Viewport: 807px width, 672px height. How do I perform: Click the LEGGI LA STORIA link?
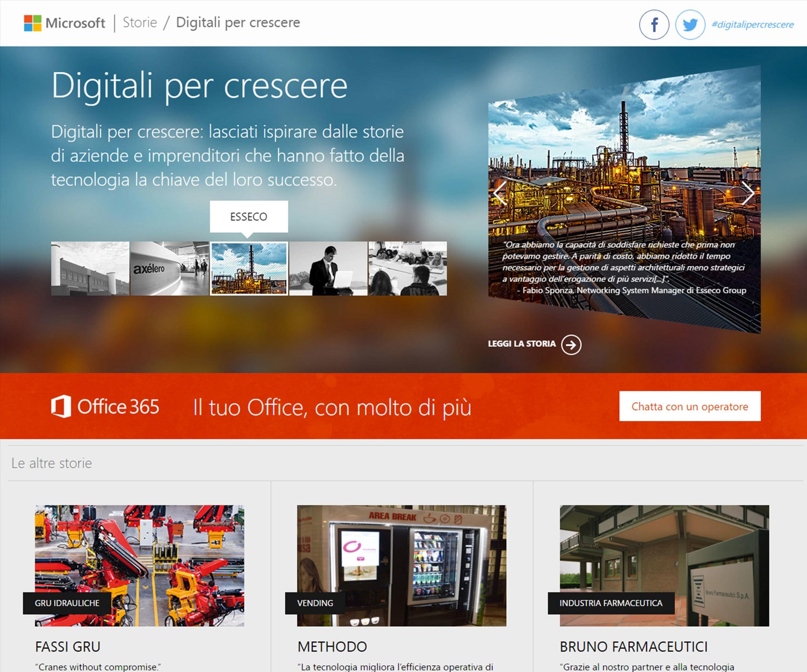[x=521, y=344]
